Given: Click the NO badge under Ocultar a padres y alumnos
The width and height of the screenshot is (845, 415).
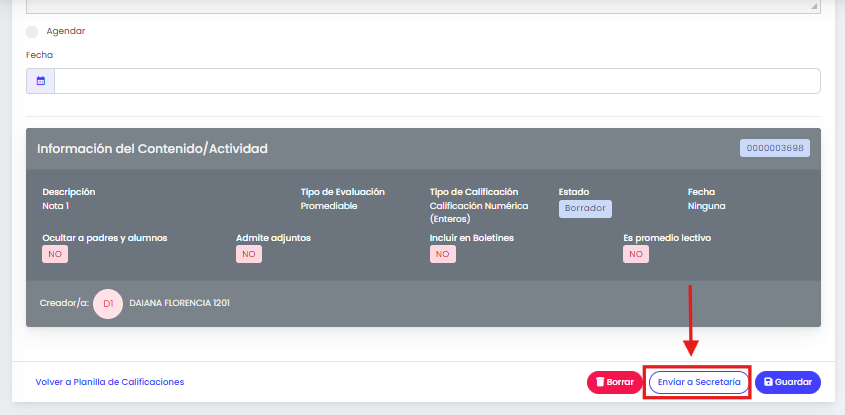Looking at the screenshot, I should [55, 254].
